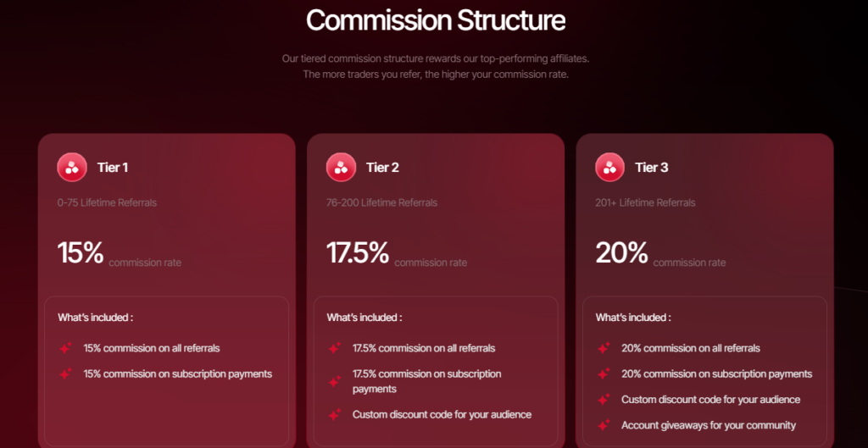This screenshot has width=868, height=448.
Task: Click sparkle icon beside 15% commission on all referrals
Action: coord(65,348)
